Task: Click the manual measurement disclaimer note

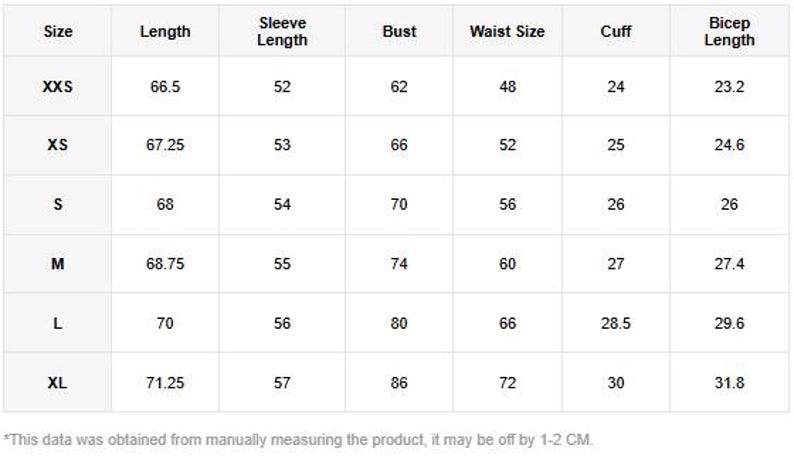Action: click(x=298, y=440)
